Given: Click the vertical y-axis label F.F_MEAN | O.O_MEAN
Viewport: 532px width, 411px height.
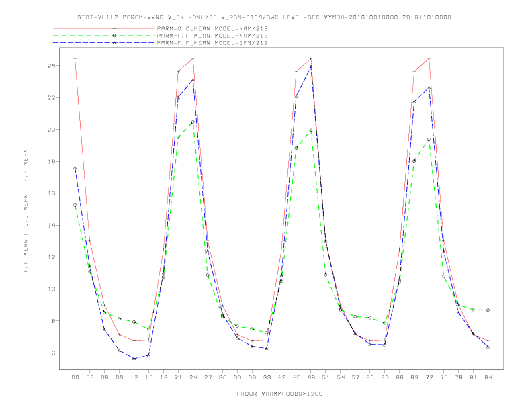Looking at the screenshot, I should point(26,211).
